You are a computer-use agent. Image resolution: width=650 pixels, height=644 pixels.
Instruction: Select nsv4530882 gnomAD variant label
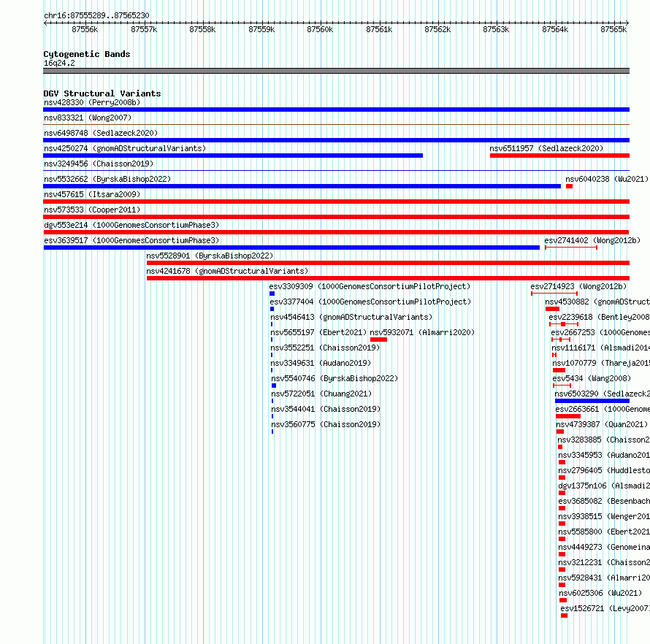597,302
